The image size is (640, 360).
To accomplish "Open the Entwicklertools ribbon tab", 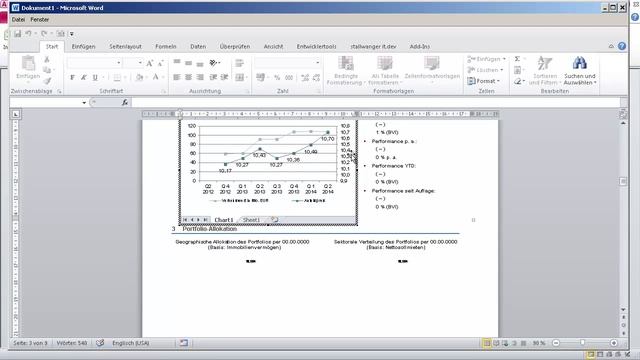I will 316,47.
